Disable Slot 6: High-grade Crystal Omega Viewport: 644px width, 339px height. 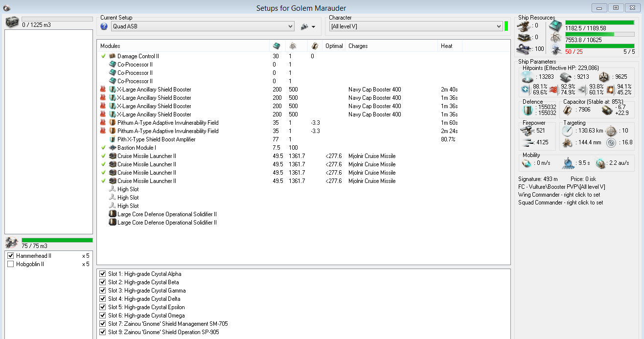[x=102, y=316]
